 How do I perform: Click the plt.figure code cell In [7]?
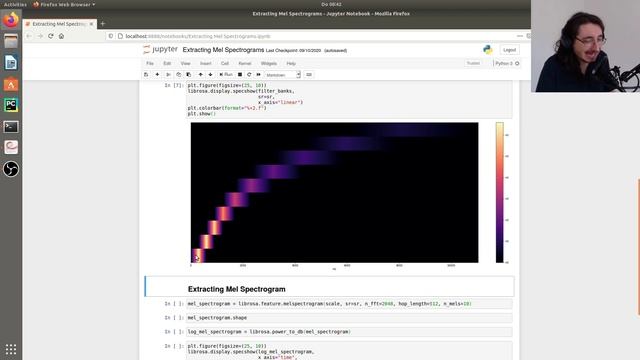point(349,100)
